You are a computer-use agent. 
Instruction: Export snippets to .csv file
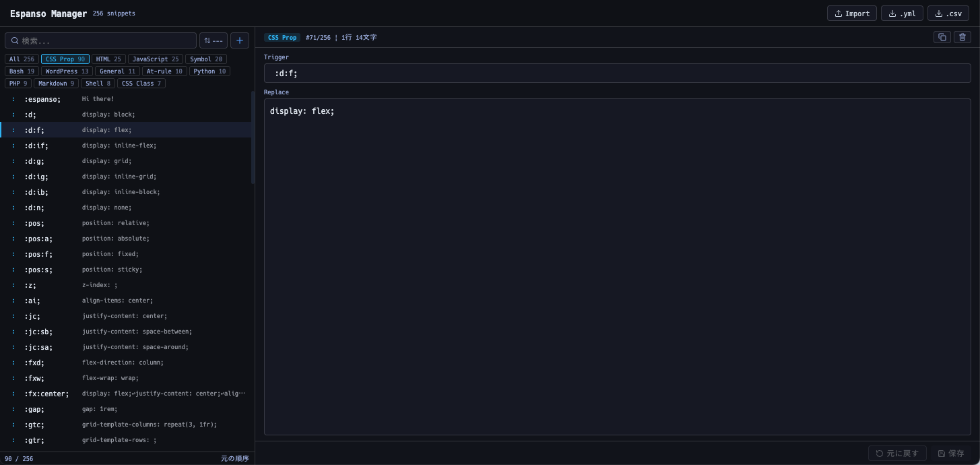[x=948, y=13]
